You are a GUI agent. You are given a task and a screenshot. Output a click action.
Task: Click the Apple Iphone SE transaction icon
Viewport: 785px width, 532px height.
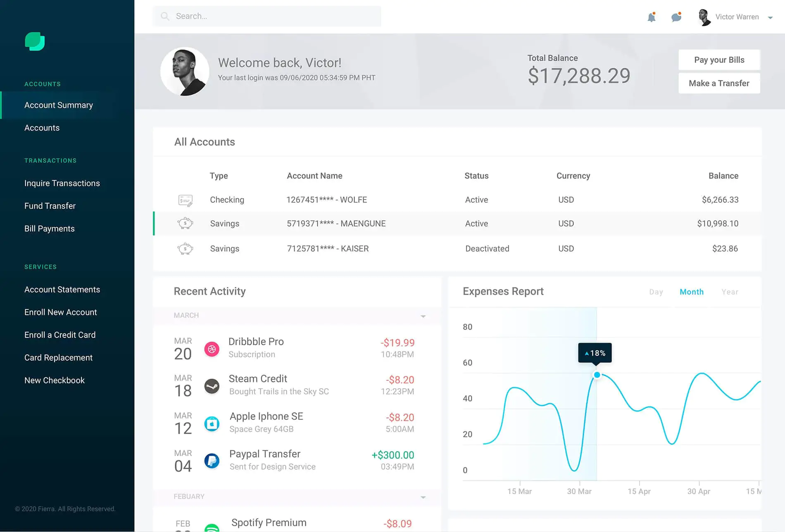click(212, 424)
